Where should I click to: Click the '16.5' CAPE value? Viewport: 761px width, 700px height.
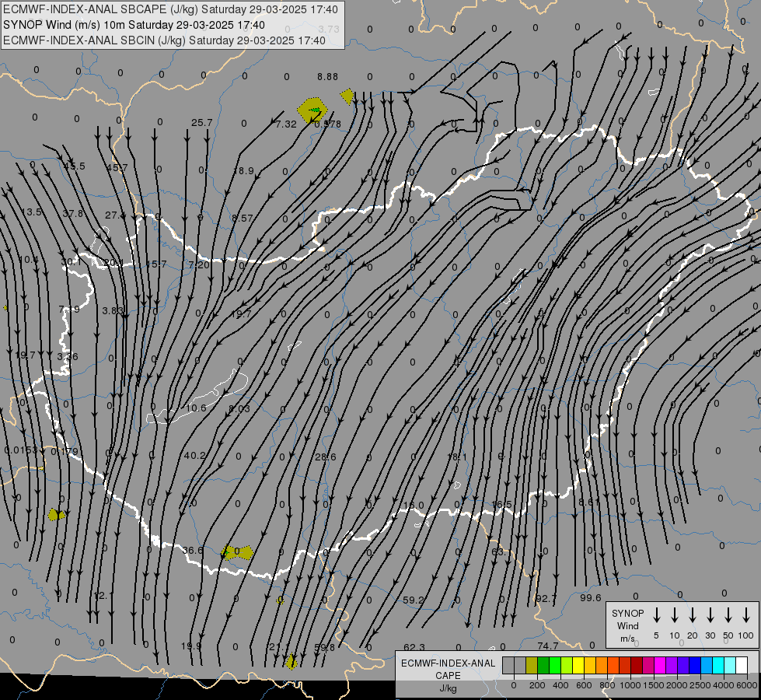501,504
